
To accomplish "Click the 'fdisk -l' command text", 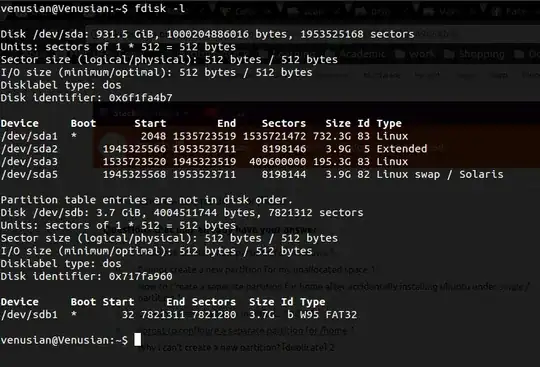I will tap(160, 8).
